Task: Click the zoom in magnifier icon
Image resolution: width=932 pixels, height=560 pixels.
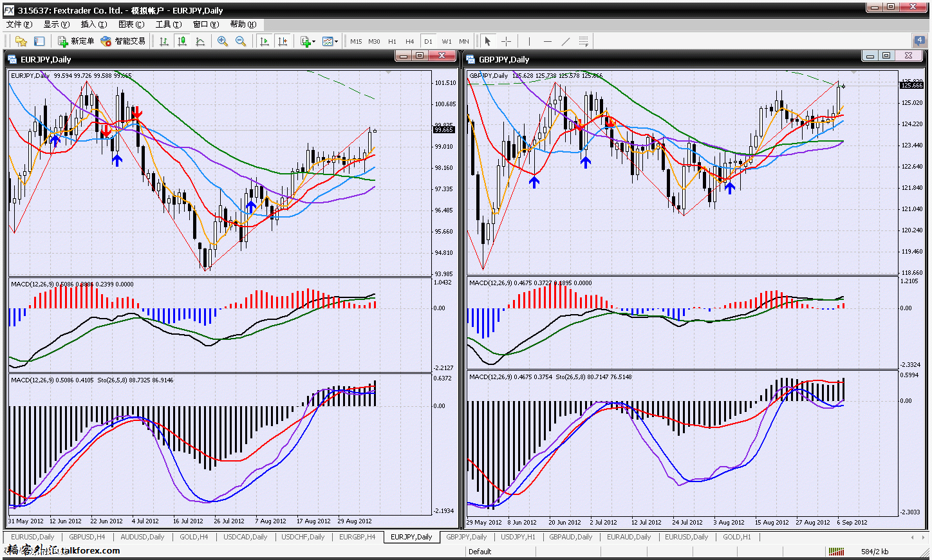Action: point(223,41)
